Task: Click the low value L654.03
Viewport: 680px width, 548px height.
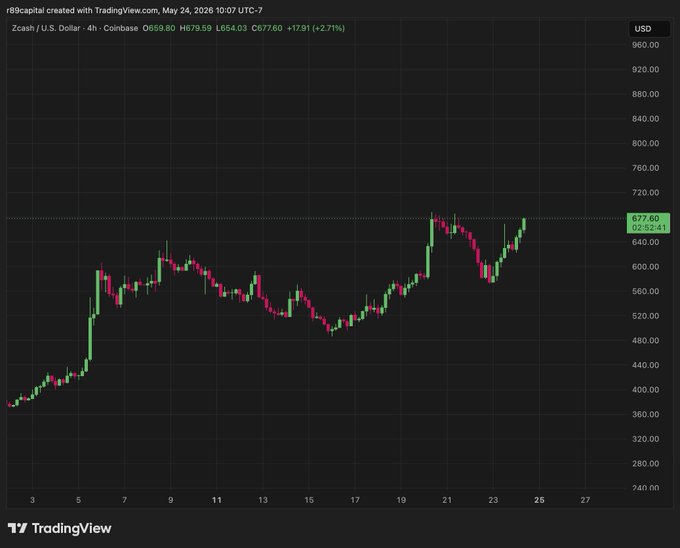Action: 232,28
